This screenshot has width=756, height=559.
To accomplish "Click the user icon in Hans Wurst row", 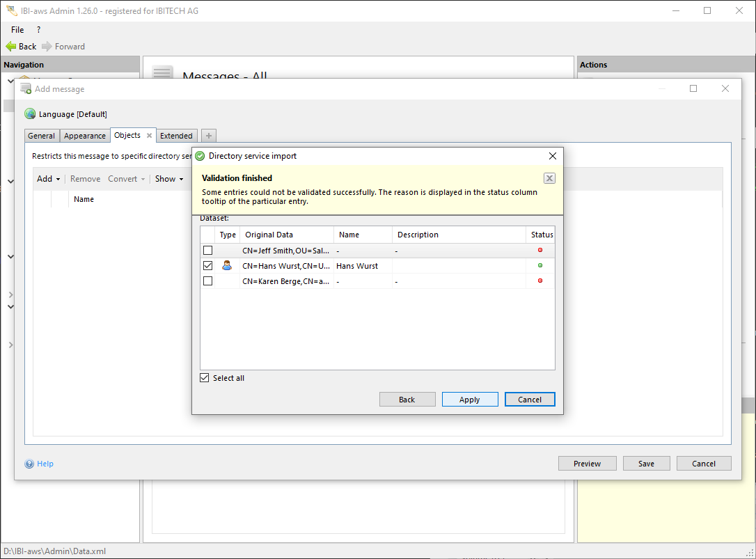I will click(227, 265).
